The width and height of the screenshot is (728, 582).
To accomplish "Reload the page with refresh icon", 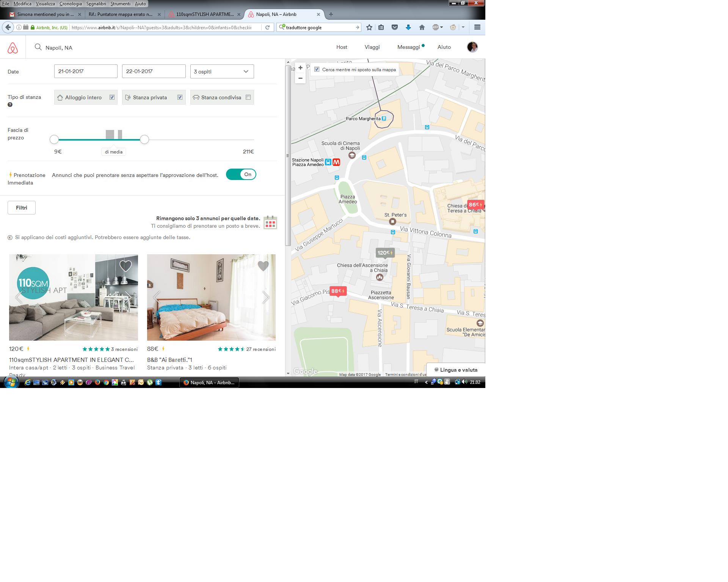I will 267,27.
